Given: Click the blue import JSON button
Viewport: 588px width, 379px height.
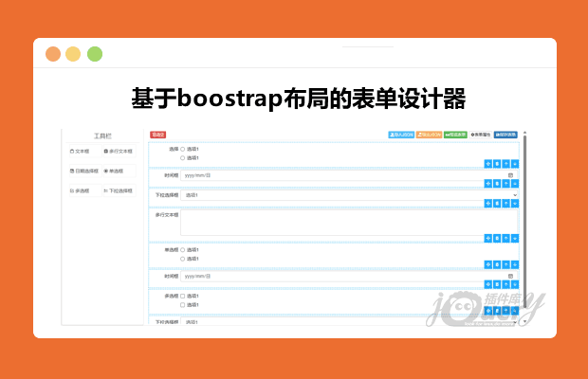Looking at the screenshot, I should point(401,135).
